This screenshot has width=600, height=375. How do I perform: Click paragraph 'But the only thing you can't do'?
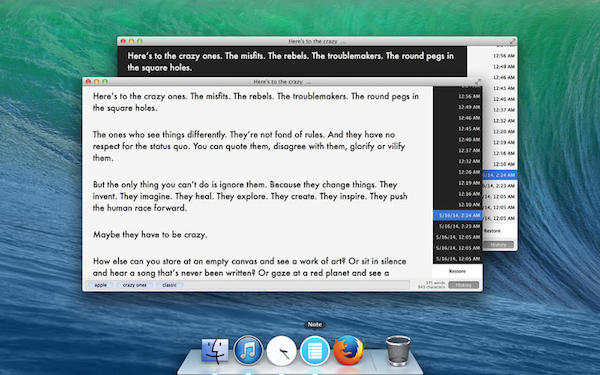(250, 196)
